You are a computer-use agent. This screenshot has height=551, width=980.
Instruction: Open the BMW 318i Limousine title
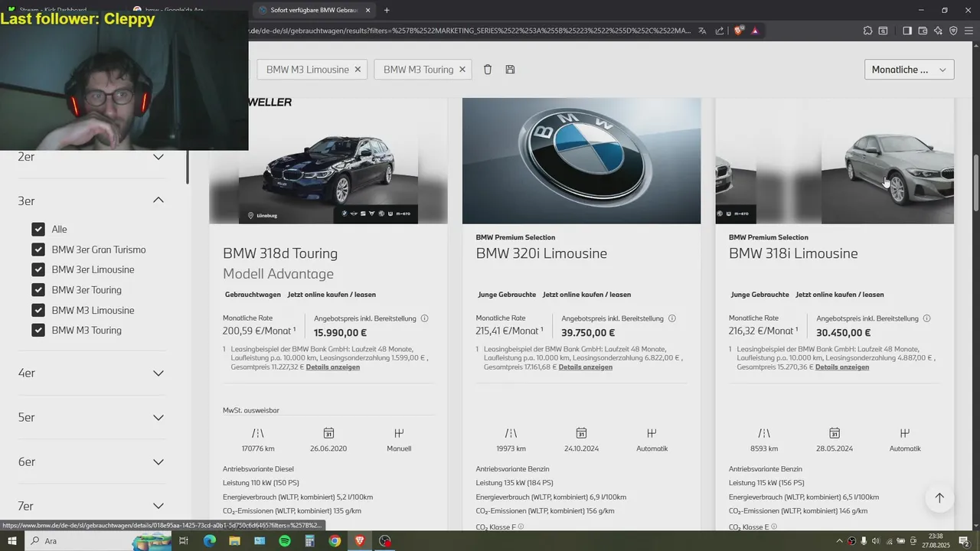793,253
